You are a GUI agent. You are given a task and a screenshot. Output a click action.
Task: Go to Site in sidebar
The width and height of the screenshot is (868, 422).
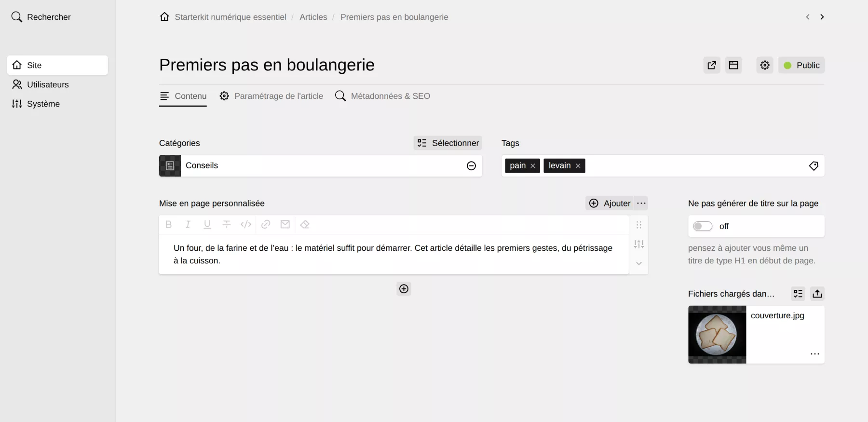pyautogui.click(x=57, y=65)
